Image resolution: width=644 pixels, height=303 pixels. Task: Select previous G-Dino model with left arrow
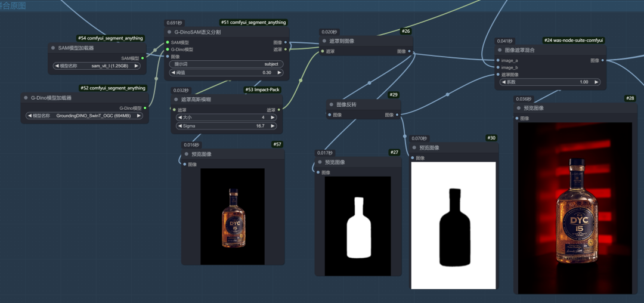click(x=30, y=116)
